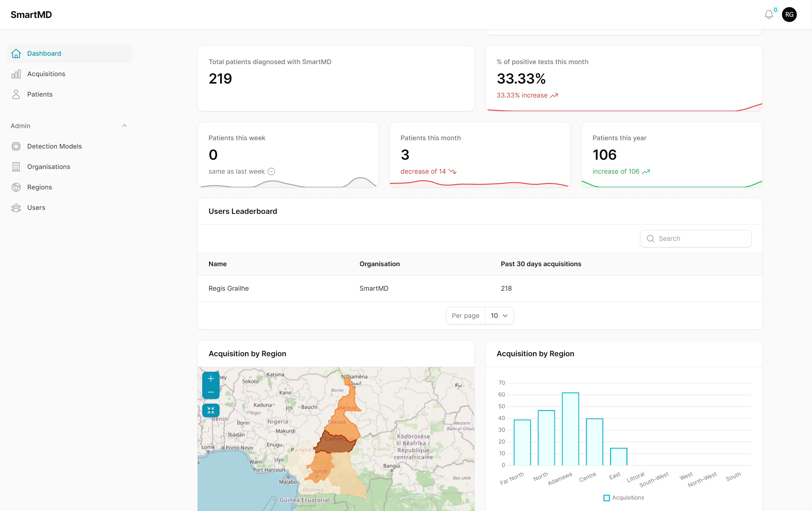Click the Adamawa bar in chart
The height and width of the screenshot is (511, 812).
(570, 429)
